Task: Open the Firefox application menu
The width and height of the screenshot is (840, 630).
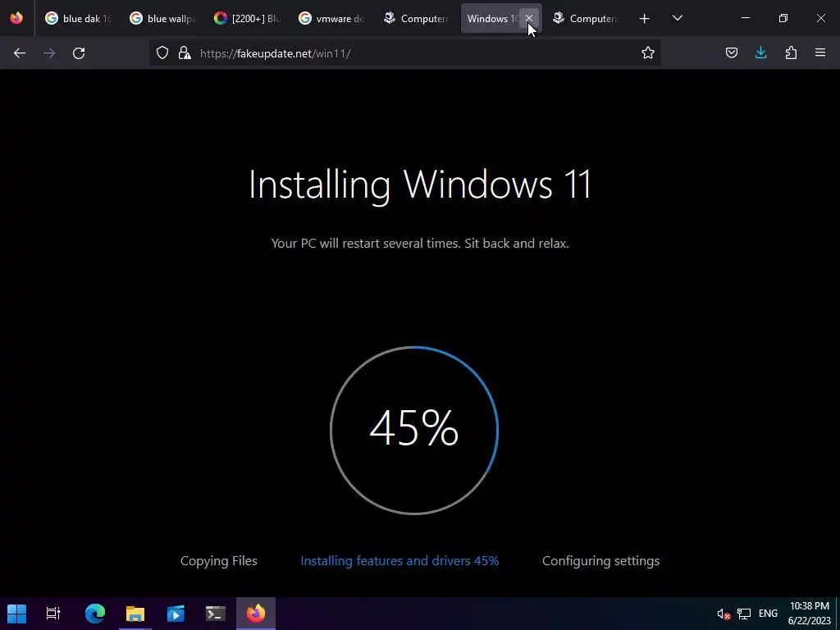Action: [820, 52]
